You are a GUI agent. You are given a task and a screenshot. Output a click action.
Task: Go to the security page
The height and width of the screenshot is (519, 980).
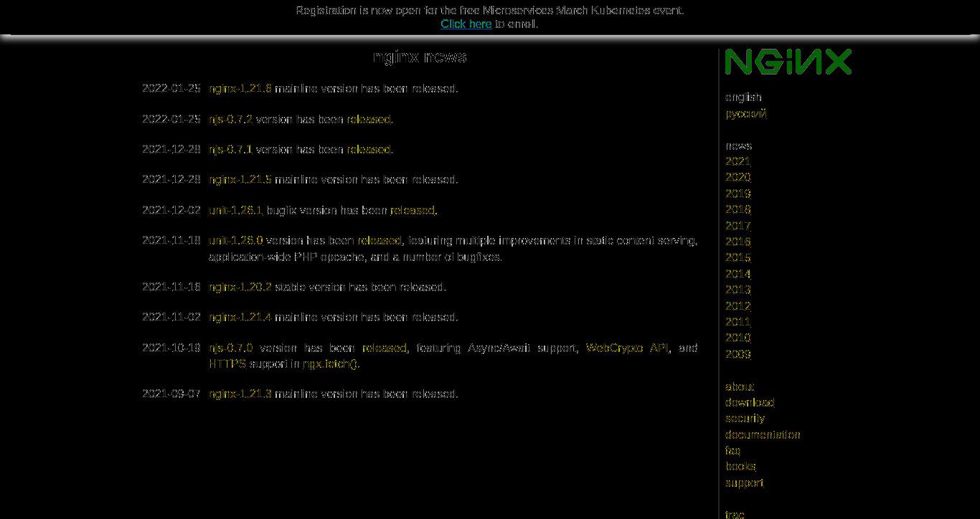[x=745, y=418]
